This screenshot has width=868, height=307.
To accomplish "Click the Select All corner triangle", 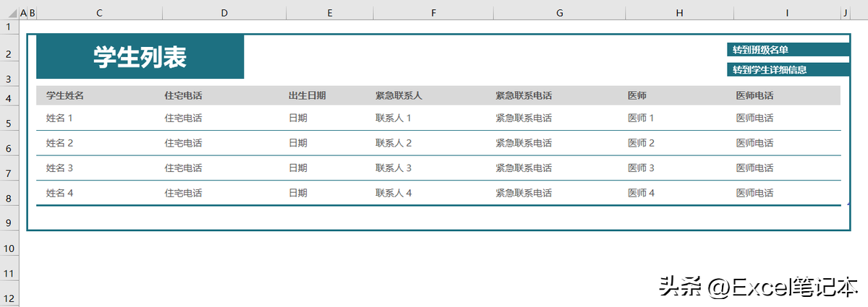I will point(12,14).
